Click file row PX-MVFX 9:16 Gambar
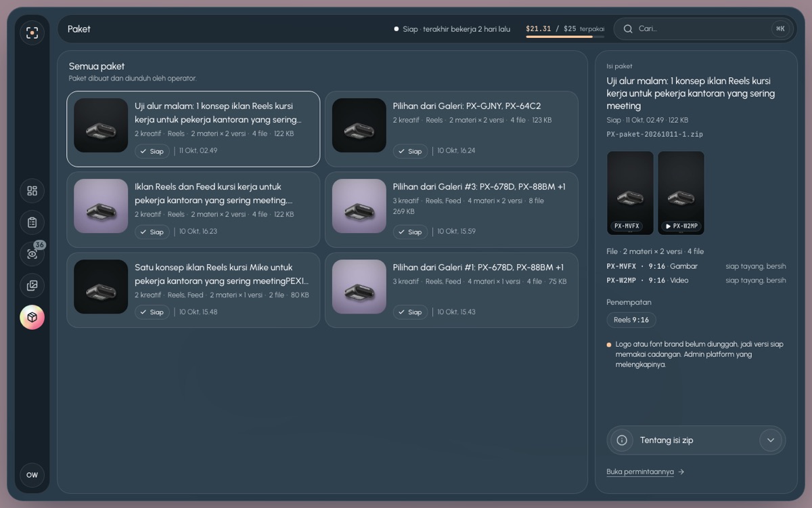This screenshot has height=508, width=812. pos(696,266)
